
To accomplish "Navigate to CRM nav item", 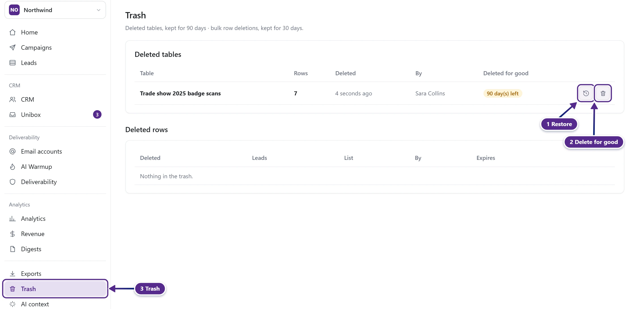I will point(55,99).
